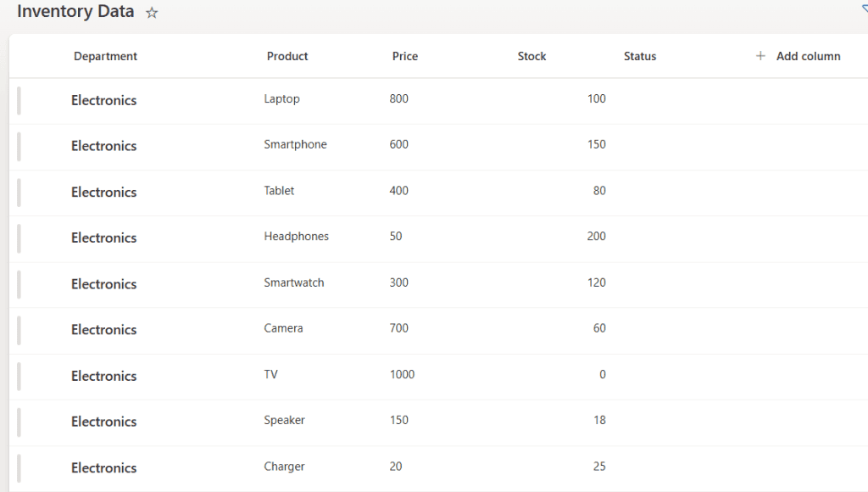Sort by the Department column header

105,56
